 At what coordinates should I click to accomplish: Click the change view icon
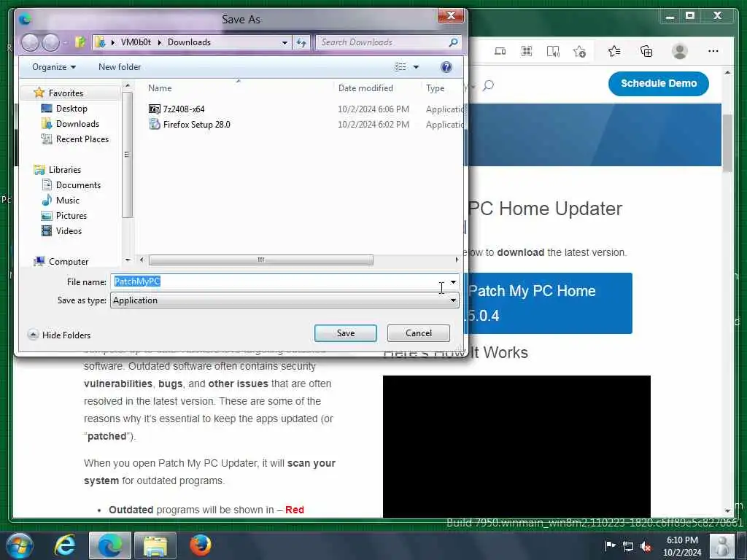400,67
